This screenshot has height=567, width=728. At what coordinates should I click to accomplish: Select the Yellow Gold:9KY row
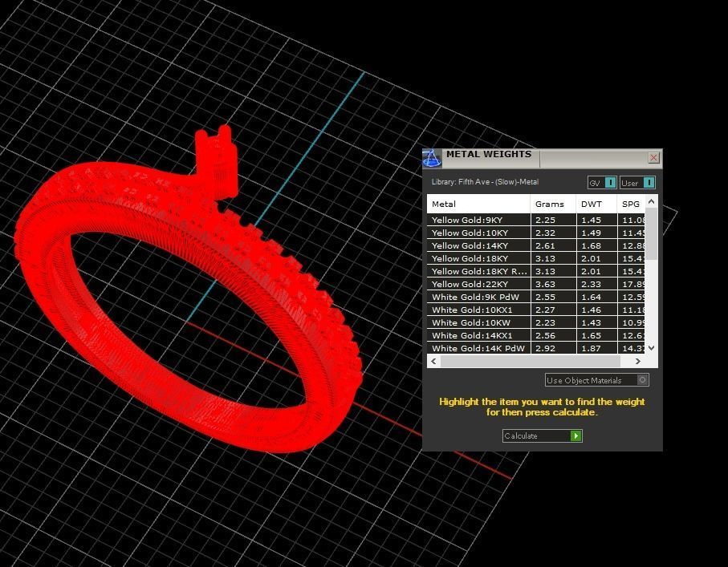point(536,220)
